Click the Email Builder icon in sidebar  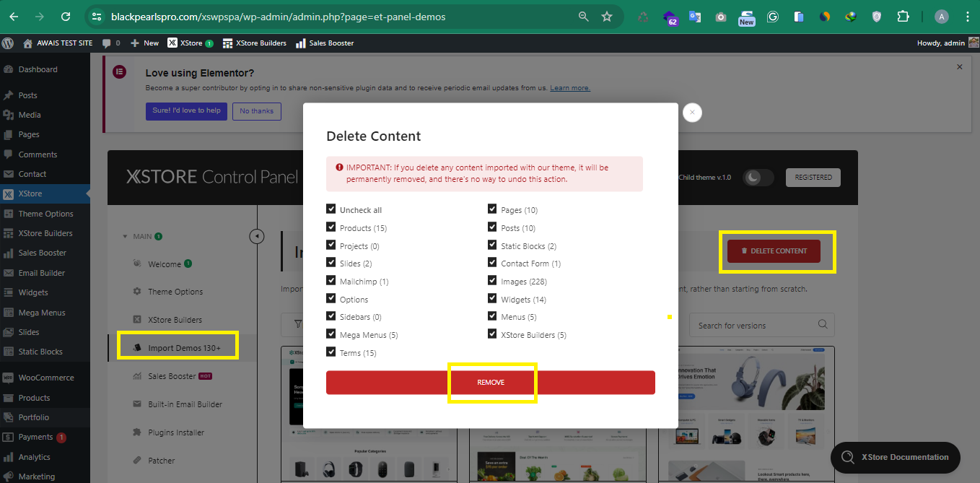(x=9, y=273)
